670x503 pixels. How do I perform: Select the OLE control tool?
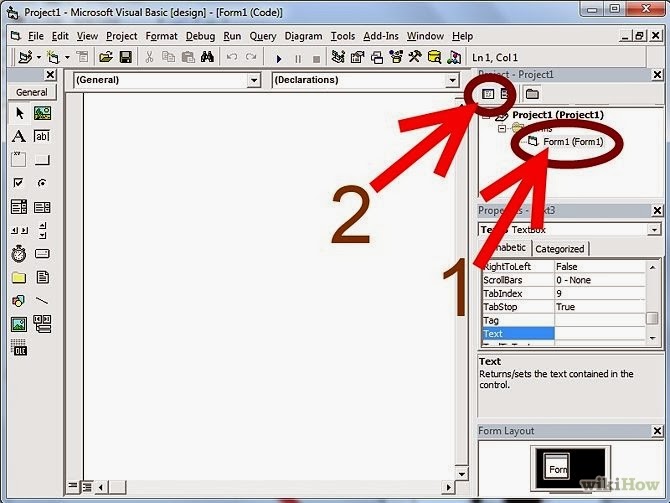tap(19, 348)
